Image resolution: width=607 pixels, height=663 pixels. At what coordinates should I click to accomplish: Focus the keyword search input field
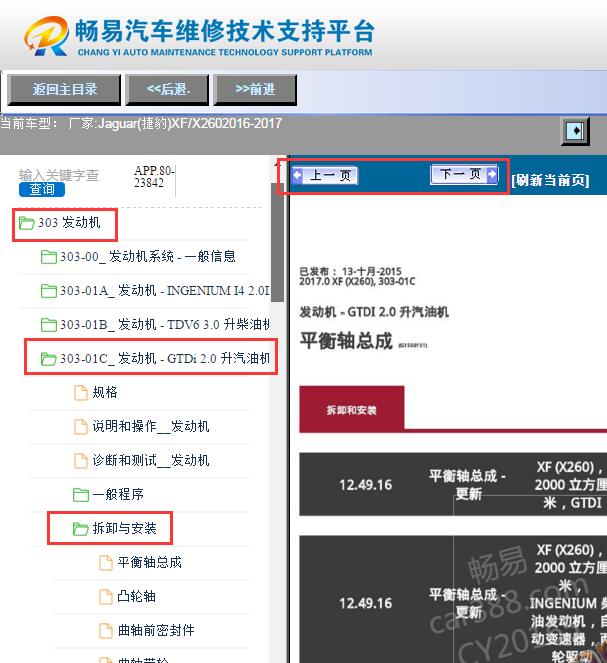tap(59, 175)
